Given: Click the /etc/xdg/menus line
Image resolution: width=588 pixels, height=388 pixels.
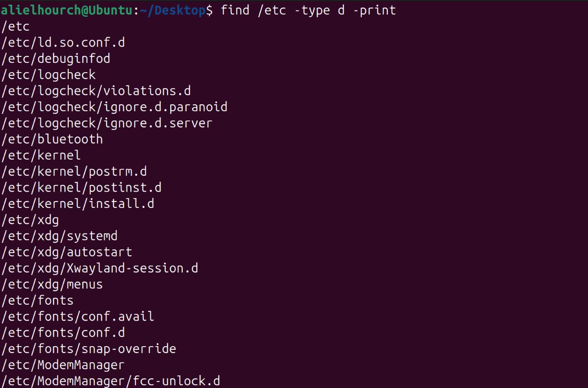Looking at the screenshot, I should click(x=52, y=284).
